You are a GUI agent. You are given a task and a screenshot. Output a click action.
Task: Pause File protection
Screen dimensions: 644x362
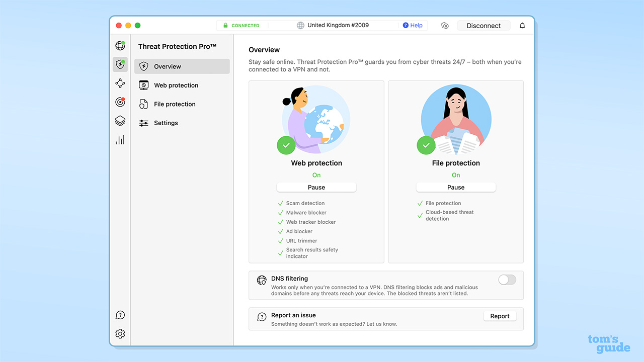point(456,187)
